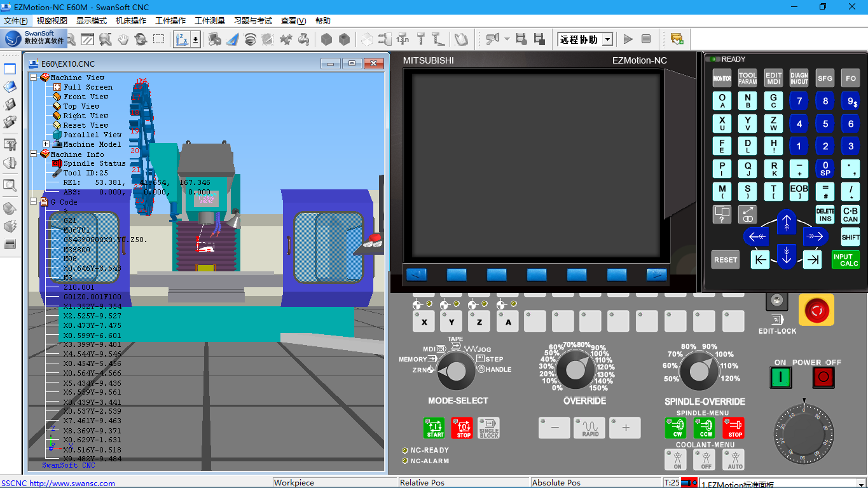Click the tab-left arrow key
This screenshot has height=488, width=868.
click(761, 259)
